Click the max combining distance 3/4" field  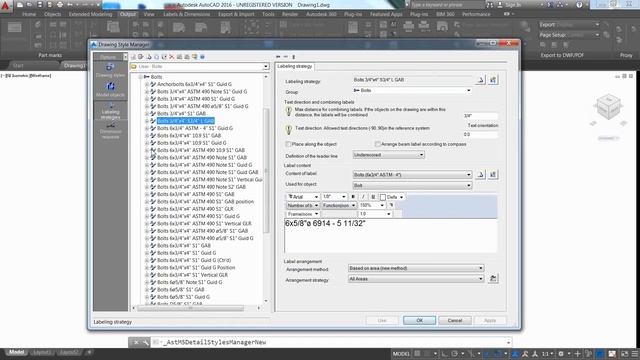[x=480, y=116]
